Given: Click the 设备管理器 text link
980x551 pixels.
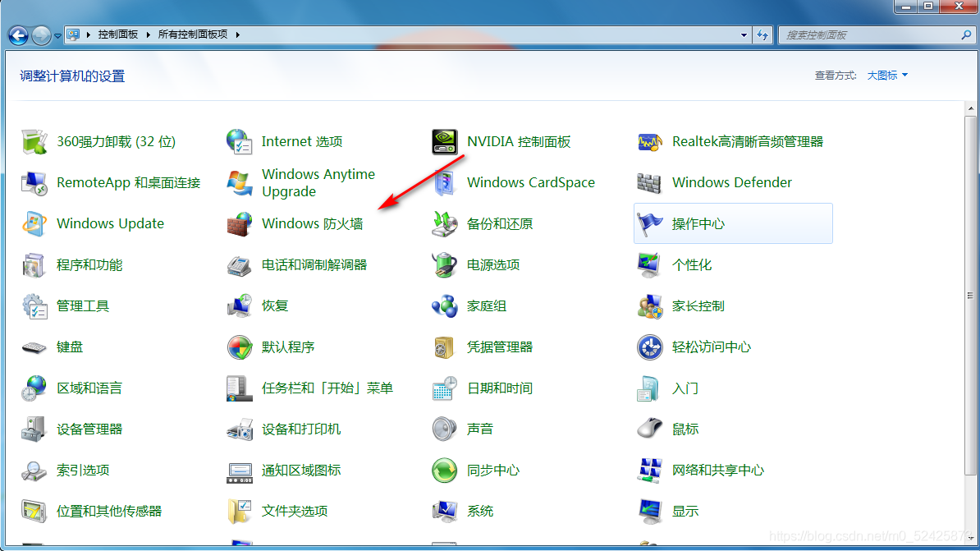Looking at the screenshot, I should tap(89, 429).
